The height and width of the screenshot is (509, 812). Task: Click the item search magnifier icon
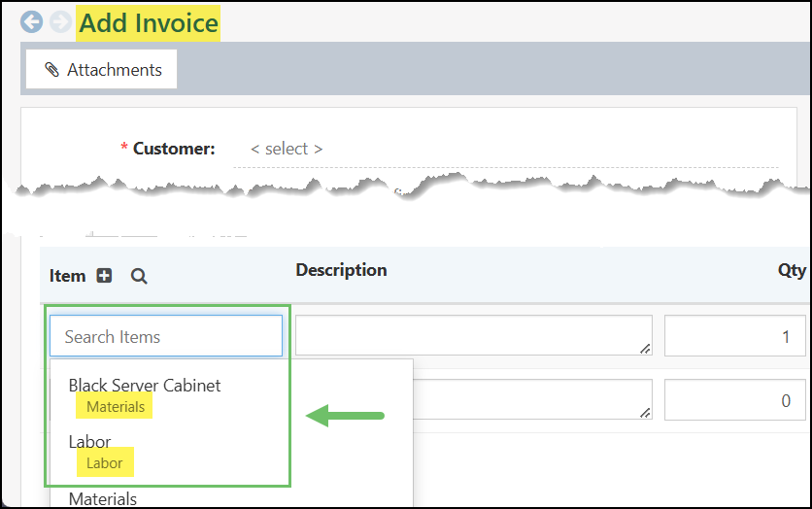coord(139,276)
